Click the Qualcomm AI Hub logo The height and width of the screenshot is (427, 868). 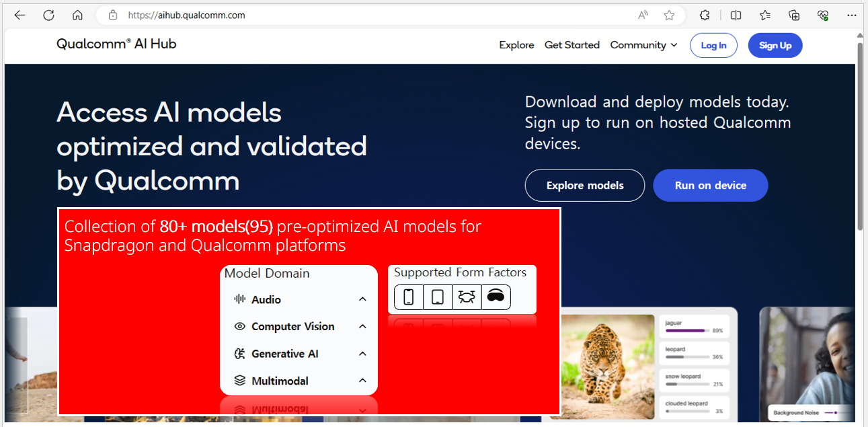pos(116,44)
